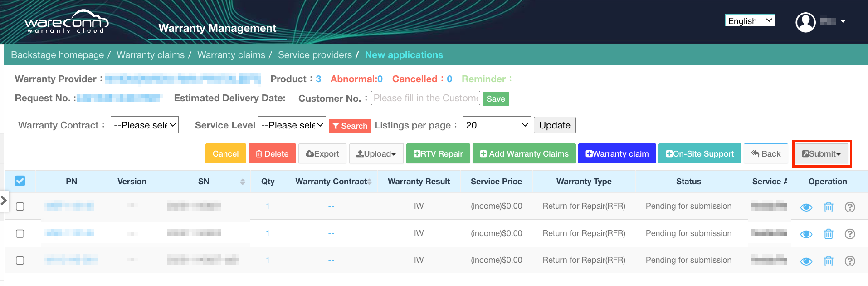Open the user profile avatar icon
This screenshot has width=868, height=286.
(805, 22)
